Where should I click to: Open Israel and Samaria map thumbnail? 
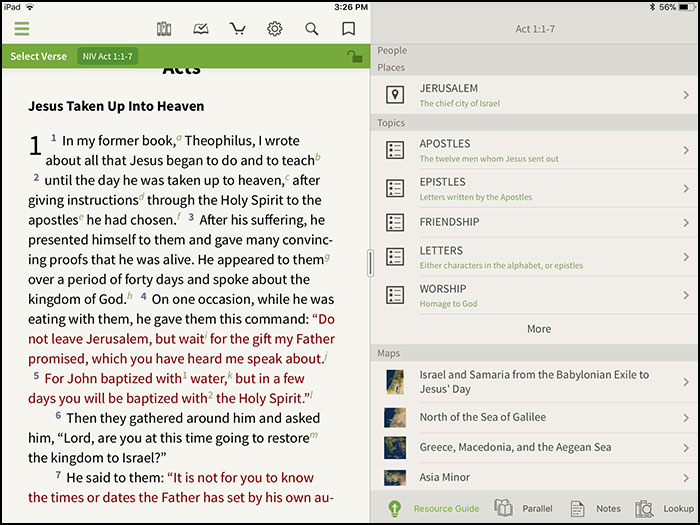pyautogui.click(x=395, y=382)
